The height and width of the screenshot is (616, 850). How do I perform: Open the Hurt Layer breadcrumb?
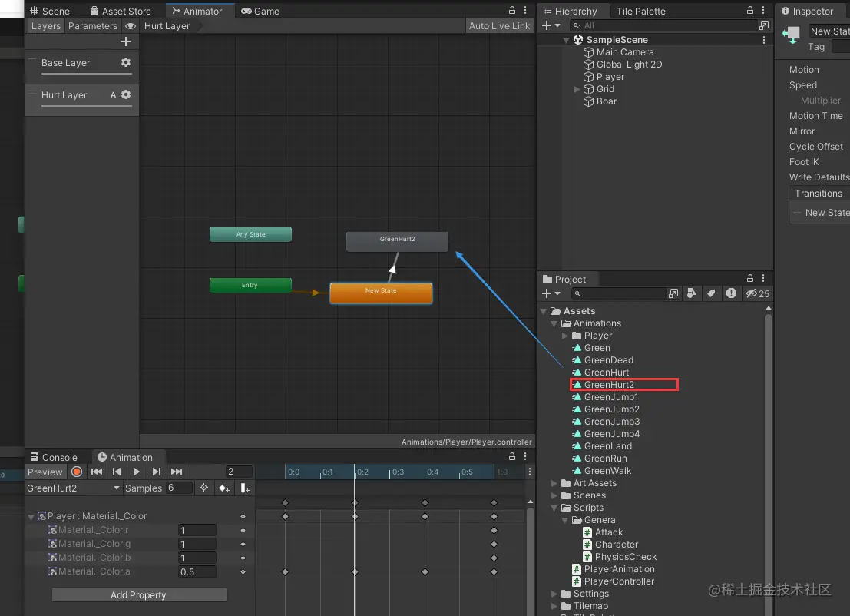click(x=167, y=25)
